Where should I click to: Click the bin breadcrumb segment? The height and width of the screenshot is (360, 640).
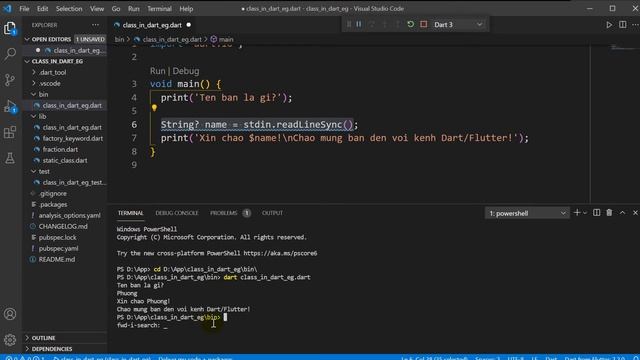point(119,40)
